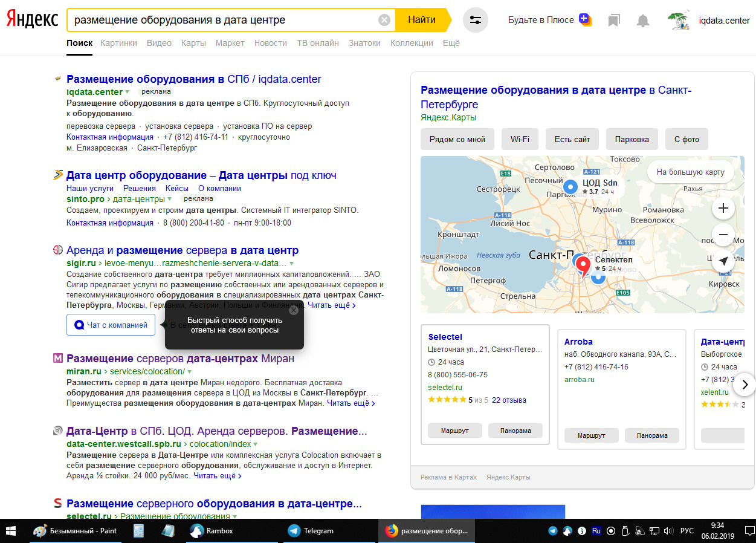Switch to the Маркет tab

230,43
